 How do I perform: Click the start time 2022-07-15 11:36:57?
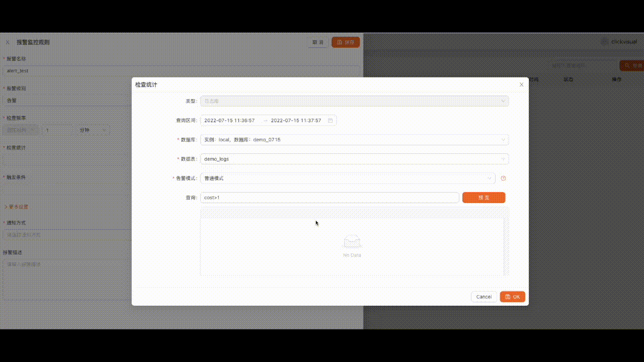tap(229, 121)
